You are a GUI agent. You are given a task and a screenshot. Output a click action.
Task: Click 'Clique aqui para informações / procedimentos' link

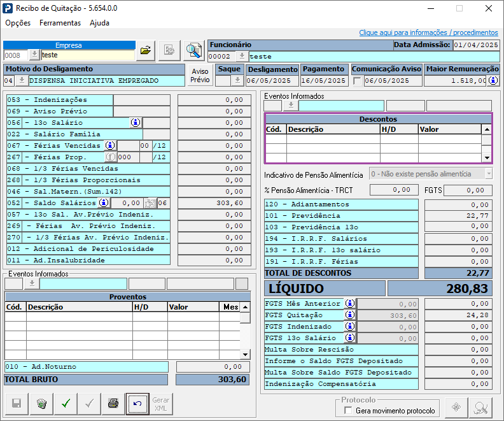tap(428, 32)
